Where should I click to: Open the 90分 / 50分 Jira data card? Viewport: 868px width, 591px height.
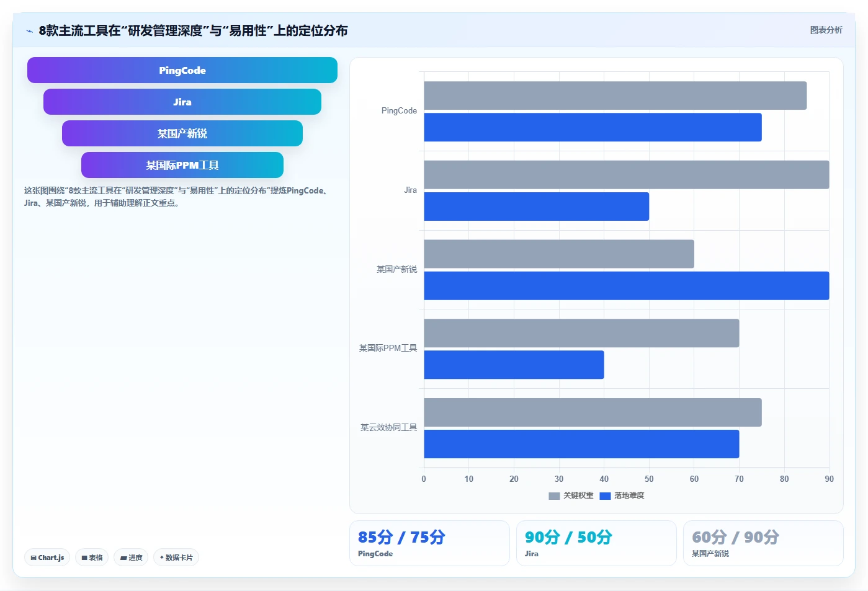pos(596,543)
